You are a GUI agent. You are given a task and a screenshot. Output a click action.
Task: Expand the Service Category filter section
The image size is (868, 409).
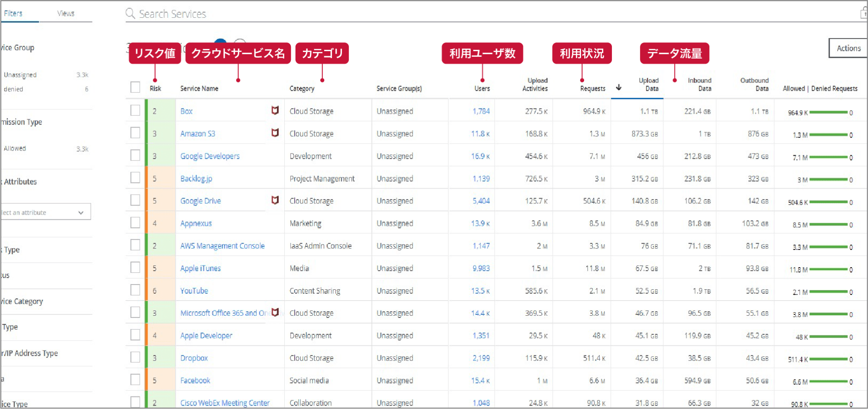[23, 301]
